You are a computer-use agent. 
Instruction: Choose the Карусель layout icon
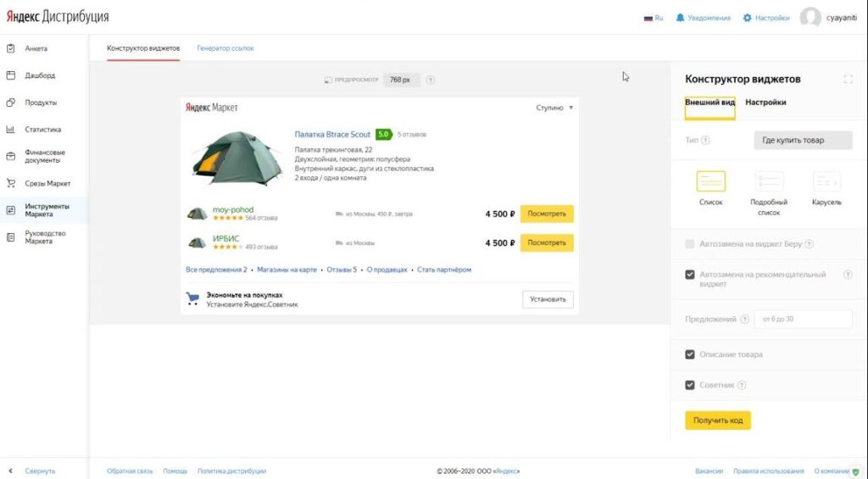pos(826,181)
